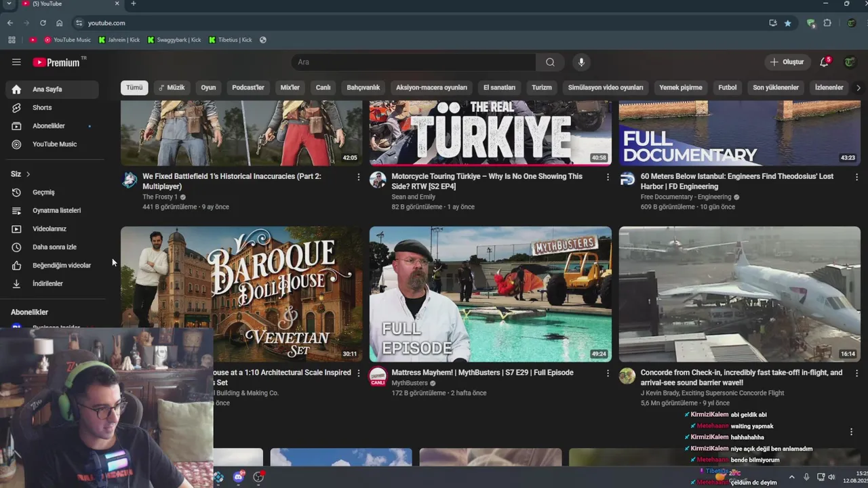Select the Podcast'ler category chip
Viewport: 868px width, 488px height.
(x=248, y=87)
